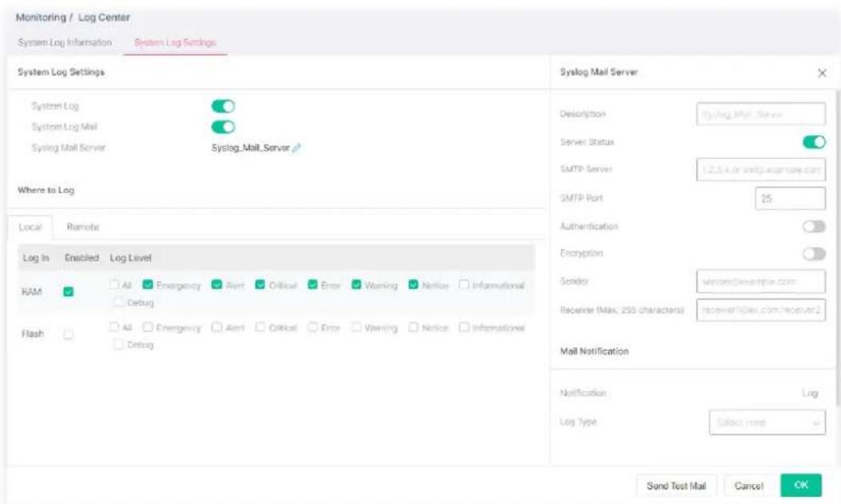Click the Receiver email field

pos(760,310)
